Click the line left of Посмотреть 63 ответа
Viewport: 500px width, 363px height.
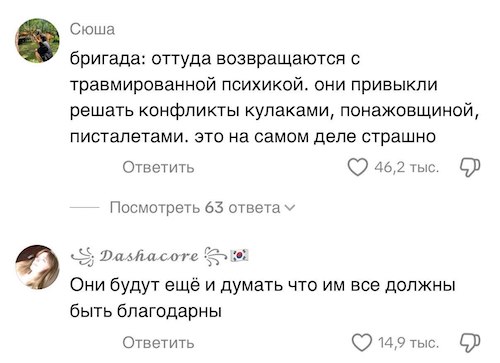coord(84,208)
